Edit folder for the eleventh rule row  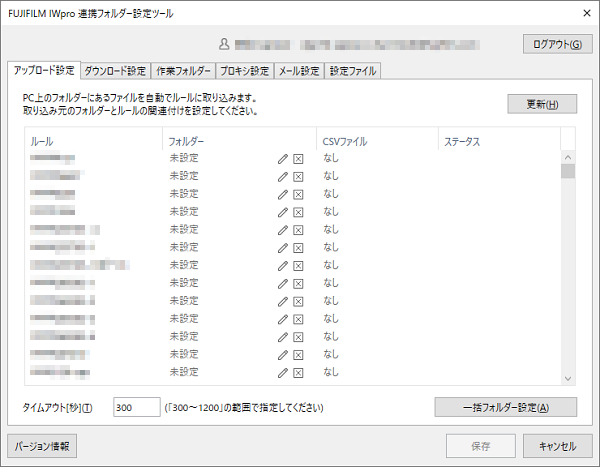point(283,337)
